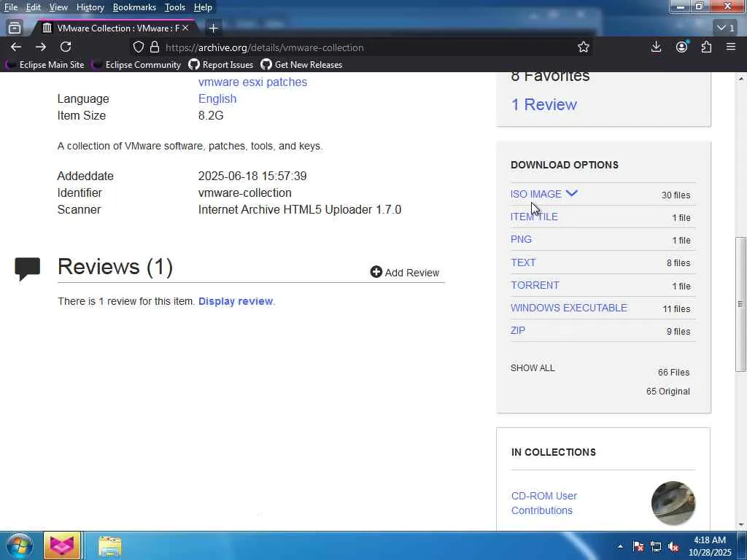Click the 1 Review link
The width and height of the screenshot is (747, 560).
coord(543,104)
